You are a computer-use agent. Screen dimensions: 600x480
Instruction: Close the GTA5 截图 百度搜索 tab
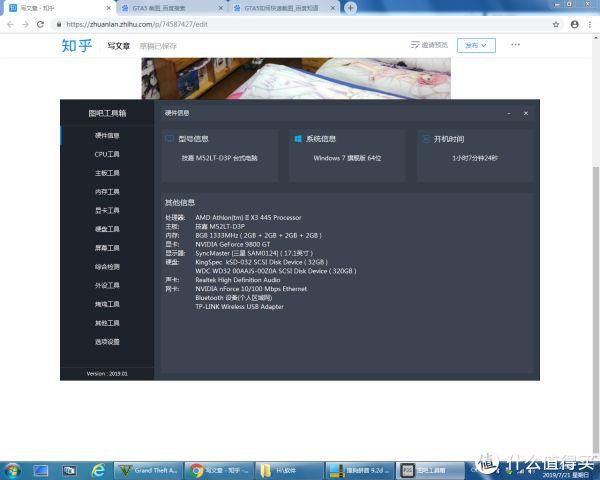pos(221,8)
